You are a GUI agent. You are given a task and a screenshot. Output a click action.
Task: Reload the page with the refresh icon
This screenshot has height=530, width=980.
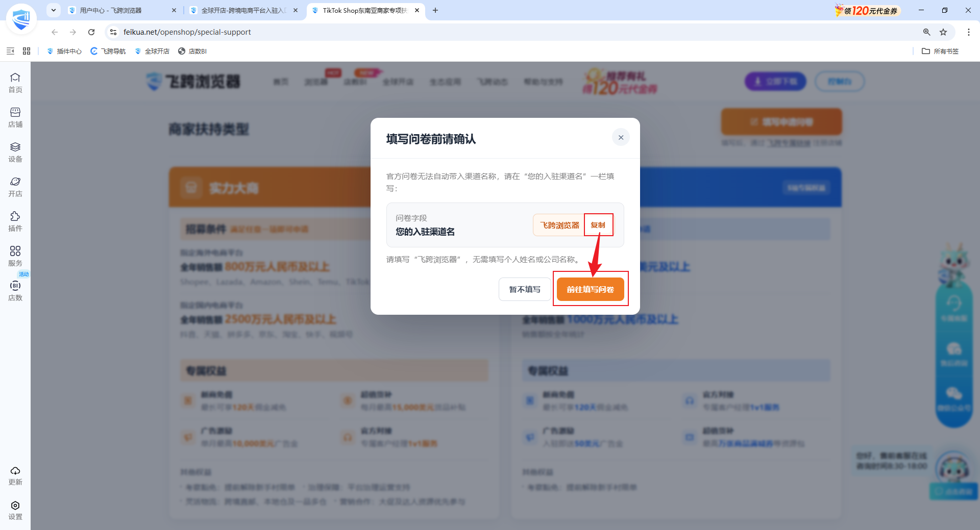point(91,32)
